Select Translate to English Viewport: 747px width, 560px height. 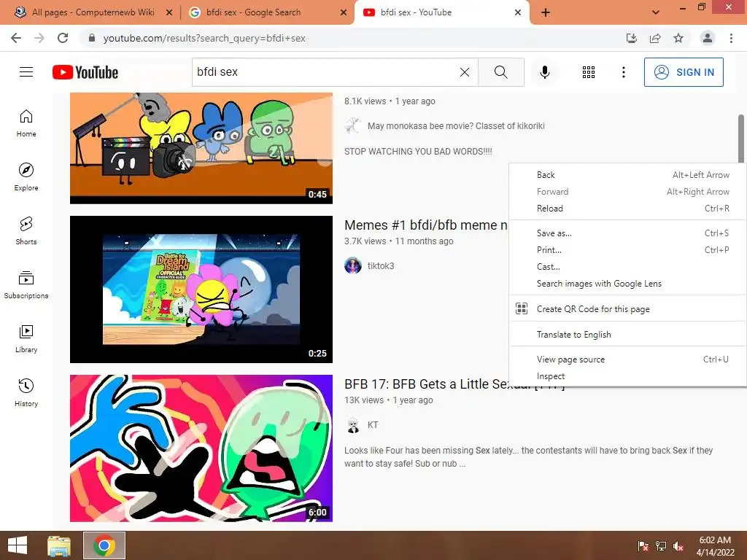tap(627, 334)
